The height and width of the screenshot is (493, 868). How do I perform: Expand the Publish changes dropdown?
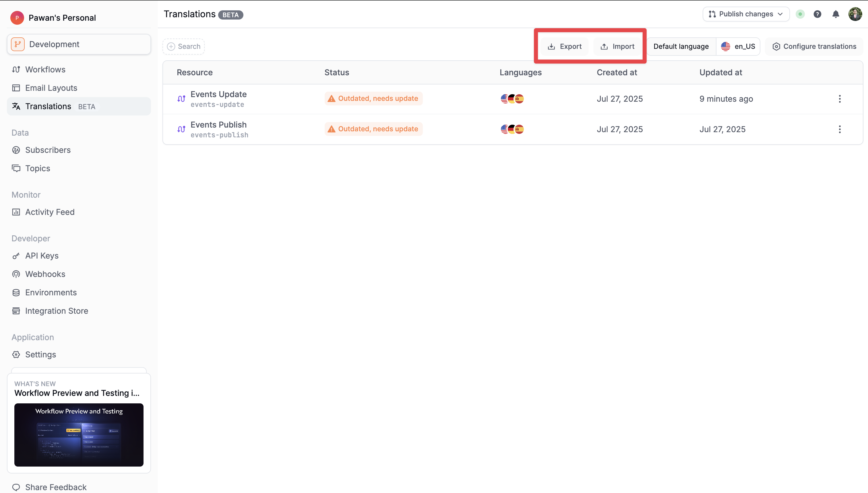[x=745, y=14]
